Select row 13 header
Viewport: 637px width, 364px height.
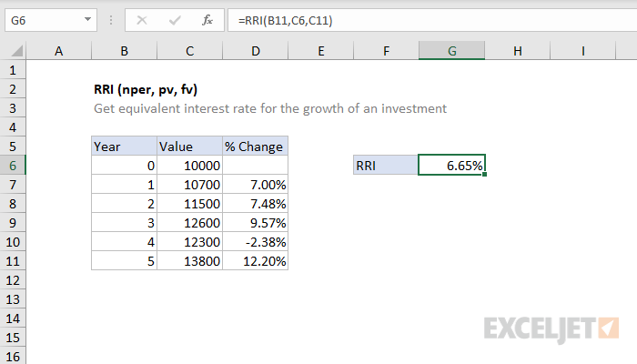click(13, 299)
